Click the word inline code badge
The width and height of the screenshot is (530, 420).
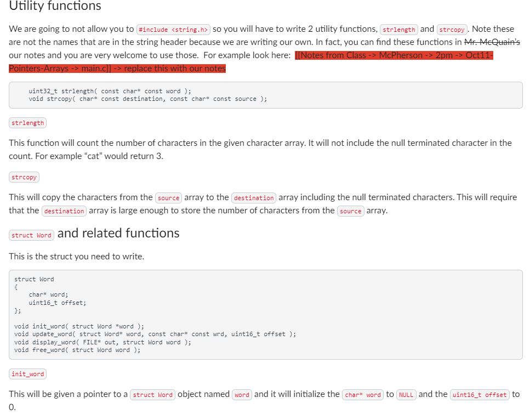coord(242,394)
